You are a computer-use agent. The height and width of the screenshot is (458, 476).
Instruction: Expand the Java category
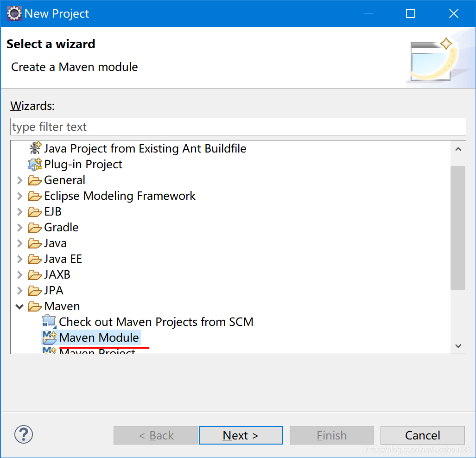coord(20,243)
